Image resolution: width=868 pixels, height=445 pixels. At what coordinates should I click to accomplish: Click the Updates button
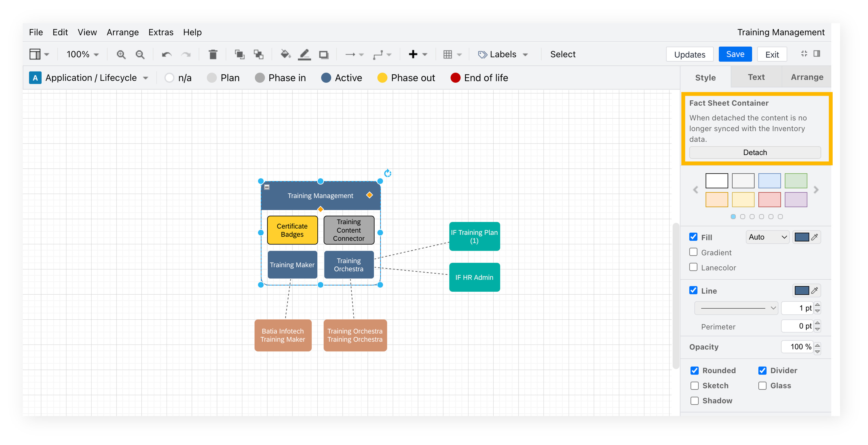coord(689,55)
